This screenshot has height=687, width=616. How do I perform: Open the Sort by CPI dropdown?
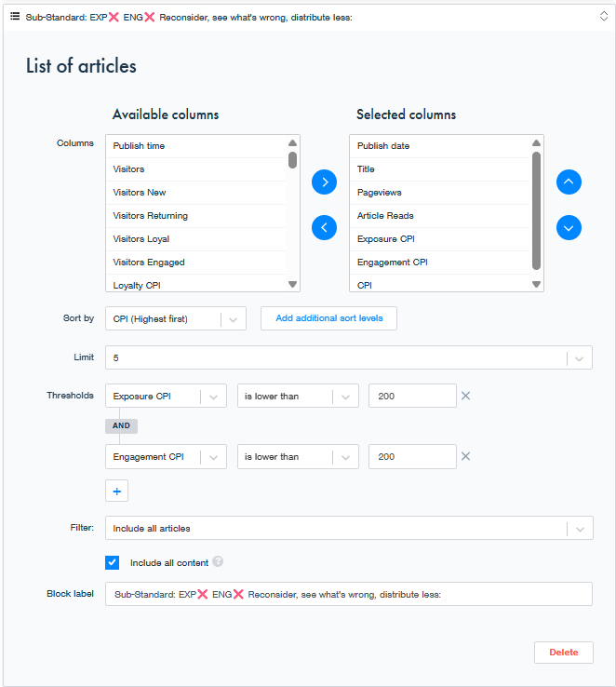176,318
